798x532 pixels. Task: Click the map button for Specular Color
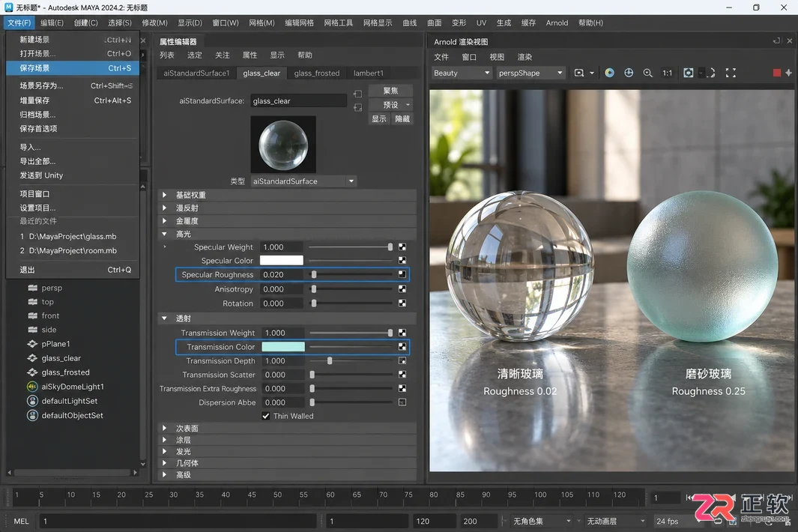(x=402, y=260)
